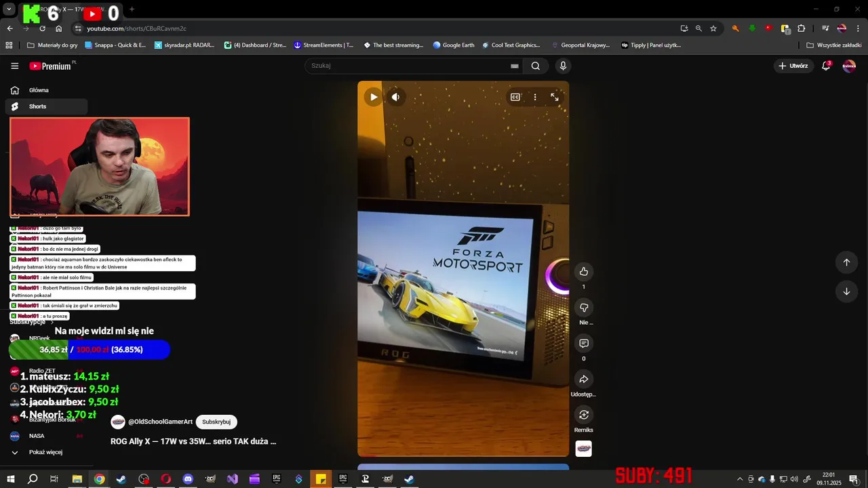This screenshot has height=488, width=868.
Task: Open @OldSchoolGamerArt channel link
Action: 161,422
